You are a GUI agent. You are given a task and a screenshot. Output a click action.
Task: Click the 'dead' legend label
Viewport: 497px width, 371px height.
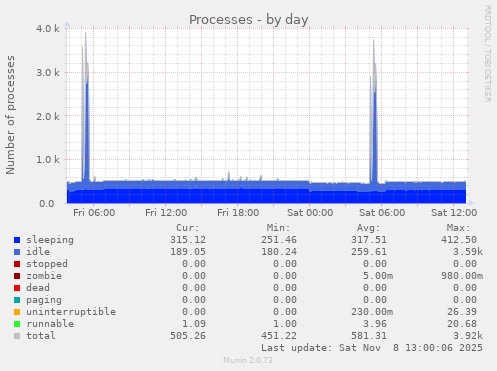click(38, 288)
